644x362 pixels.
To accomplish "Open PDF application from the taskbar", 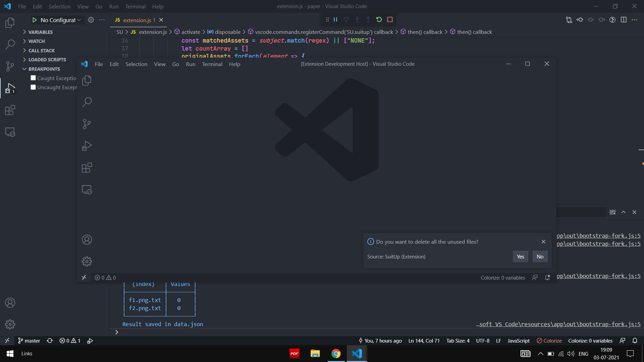I will coord(294,354).
